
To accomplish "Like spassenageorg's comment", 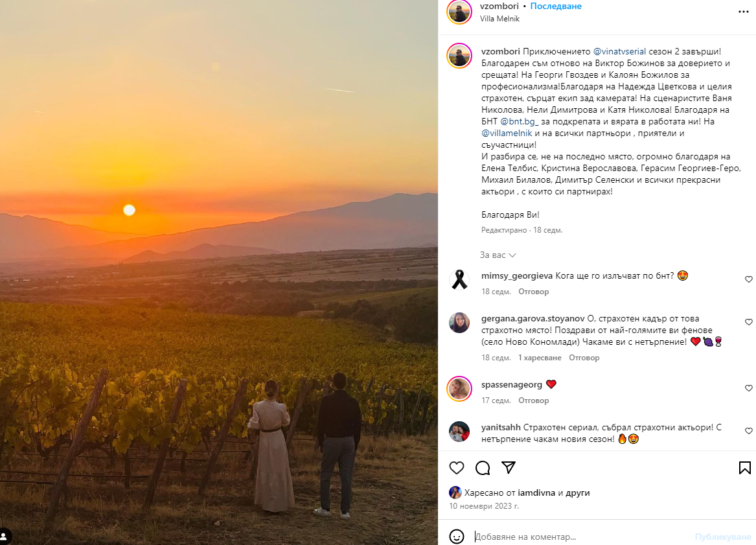I will click(x=749, y=388).
